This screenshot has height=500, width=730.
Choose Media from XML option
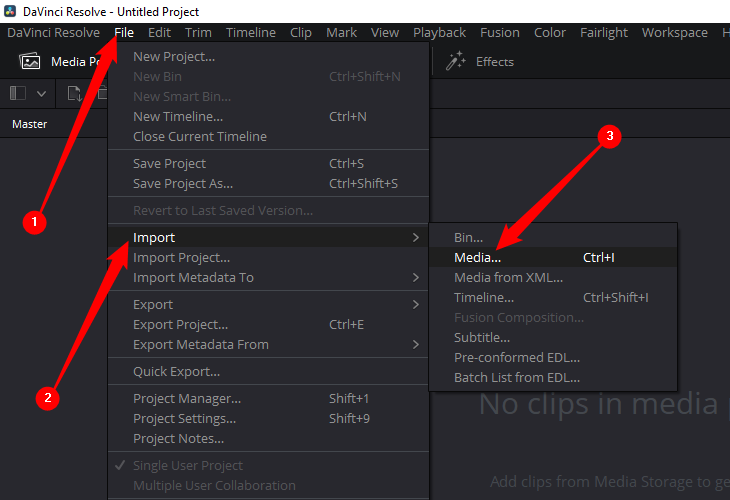tap(553, 277)
